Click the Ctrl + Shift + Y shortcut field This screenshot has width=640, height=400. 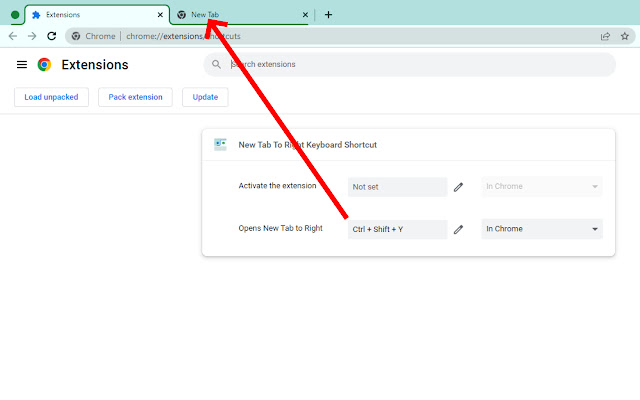coord(398,229)
